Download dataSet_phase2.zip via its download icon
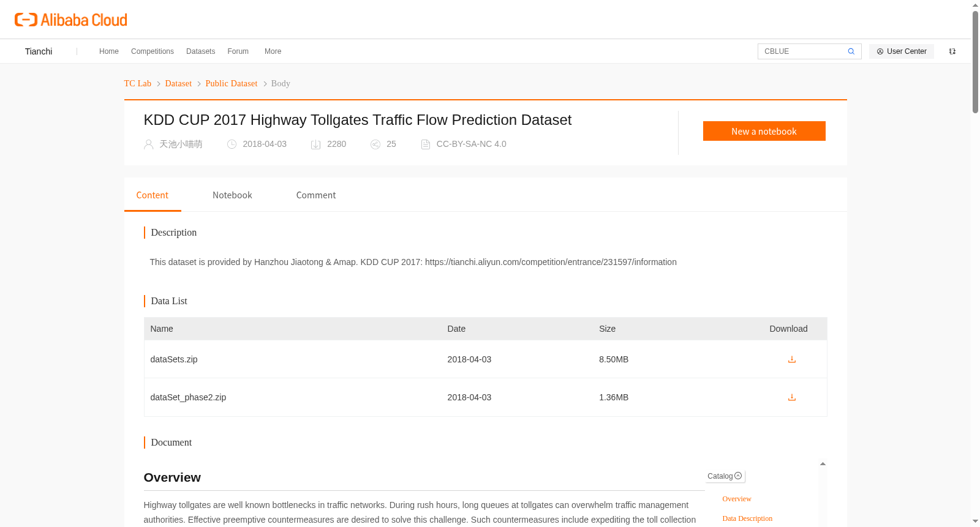Viewport: 980px width, 527px height. [x=792, y=397]
